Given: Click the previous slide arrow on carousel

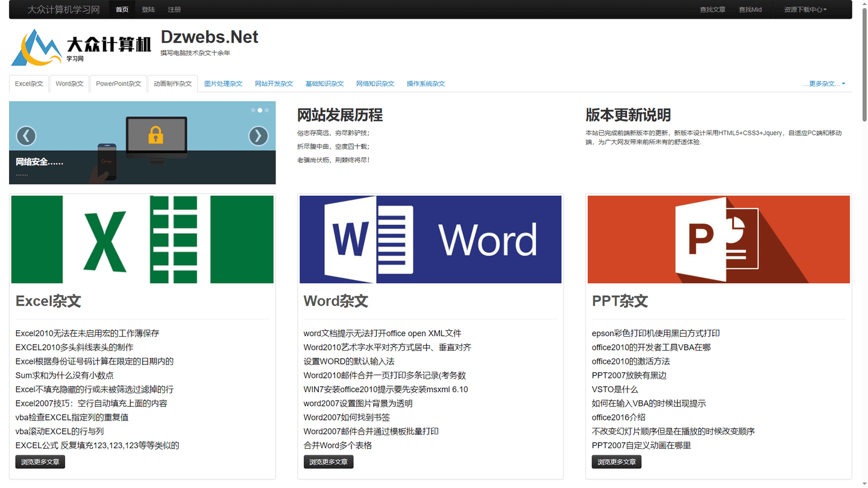Looking at the screenshot, I should click(x=26, y=136).
